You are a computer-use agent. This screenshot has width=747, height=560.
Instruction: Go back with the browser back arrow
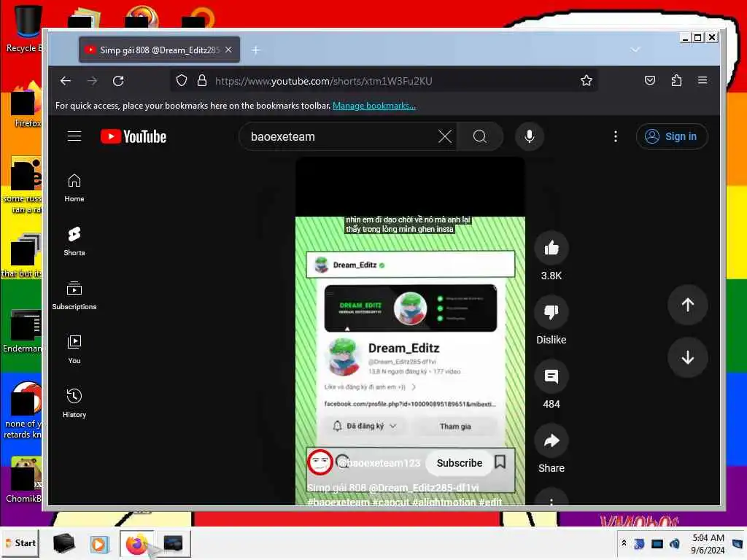tap(66, 81)
